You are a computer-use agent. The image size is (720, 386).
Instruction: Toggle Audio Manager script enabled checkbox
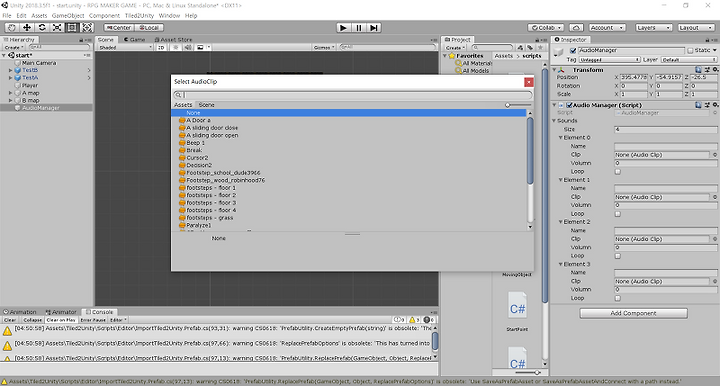tap(569, 105)
